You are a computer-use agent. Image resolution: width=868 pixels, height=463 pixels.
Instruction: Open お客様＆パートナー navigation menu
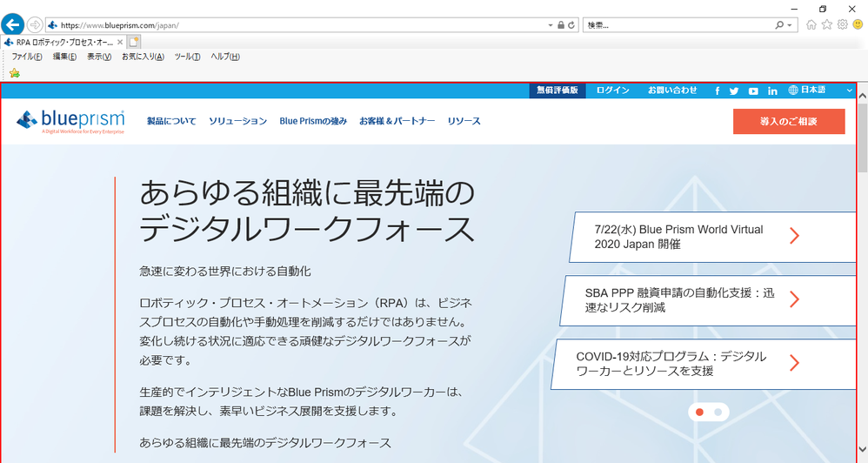pos(397,121)
